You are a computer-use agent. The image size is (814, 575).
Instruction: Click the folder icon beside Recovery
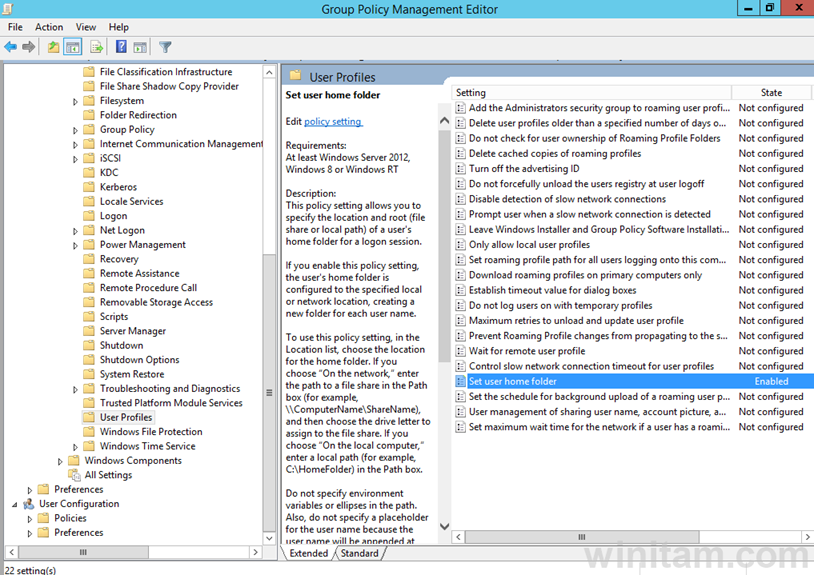[89, 259]
